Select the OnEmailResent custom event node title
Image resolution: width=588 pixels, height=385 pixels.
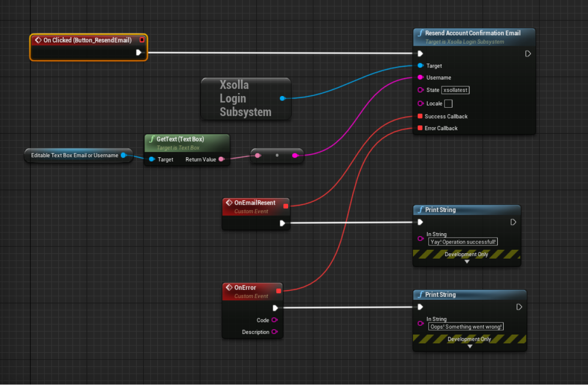[x=255, y=203]
